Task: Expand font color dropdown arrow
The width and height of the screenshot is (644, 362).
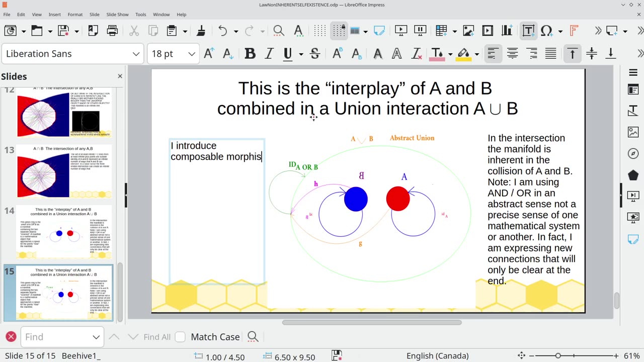Action: [450, 54]
